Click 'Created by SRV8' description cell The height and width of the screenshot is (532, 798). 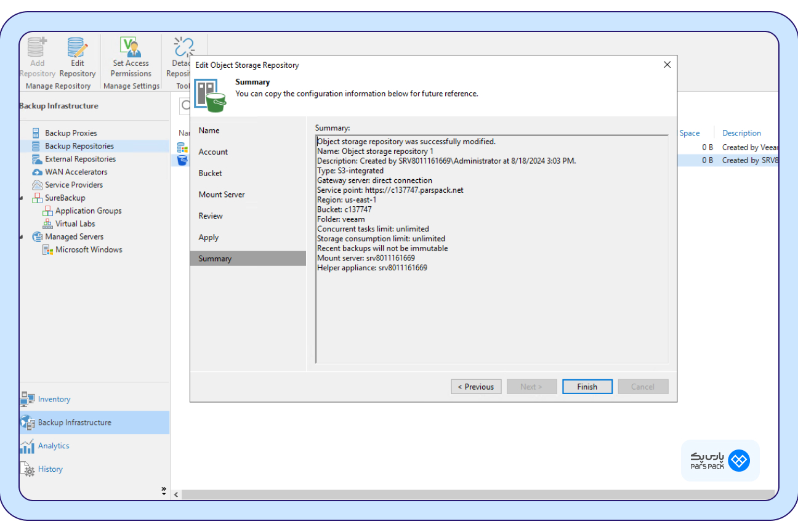pos(750,160)
